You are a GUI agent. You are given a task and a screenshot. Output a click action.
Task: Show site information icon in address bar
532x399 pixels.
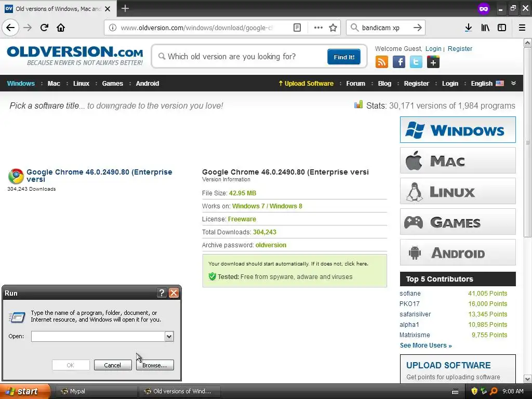(113, 28)
